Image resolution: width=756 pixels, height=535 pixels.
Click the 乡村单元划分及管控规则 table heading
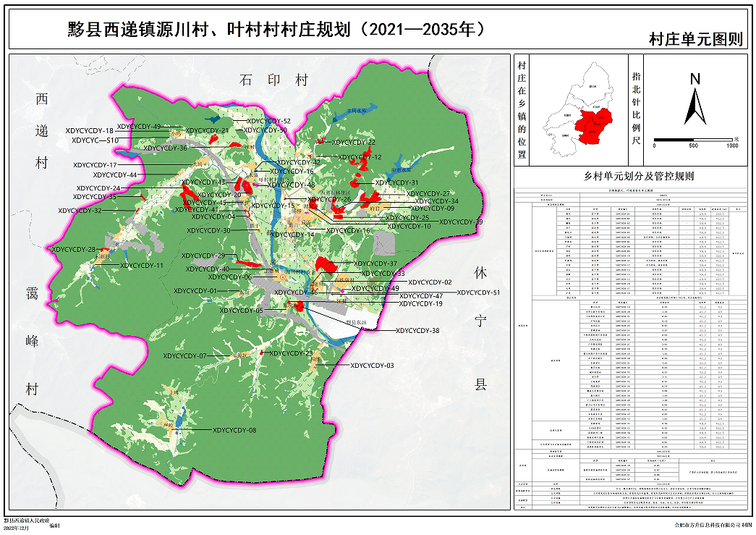tap(634, 177)
